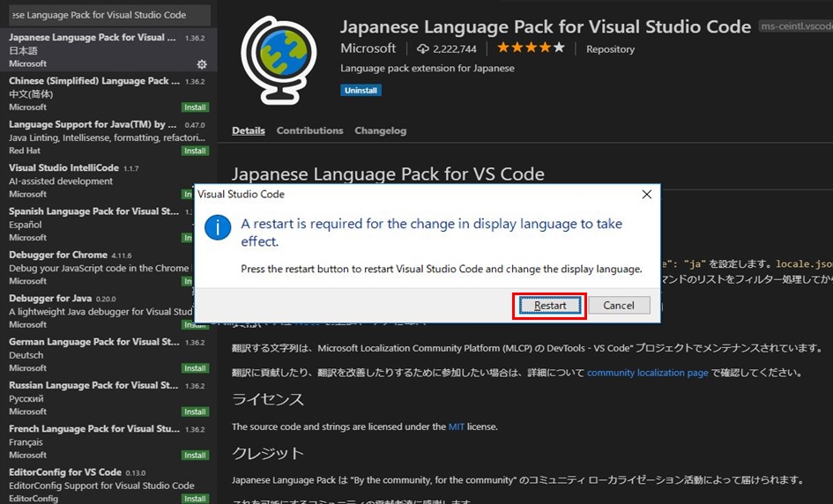The image size is (833, 504).
Task: Select the Details tab
Action: click(x=249, y=130)
